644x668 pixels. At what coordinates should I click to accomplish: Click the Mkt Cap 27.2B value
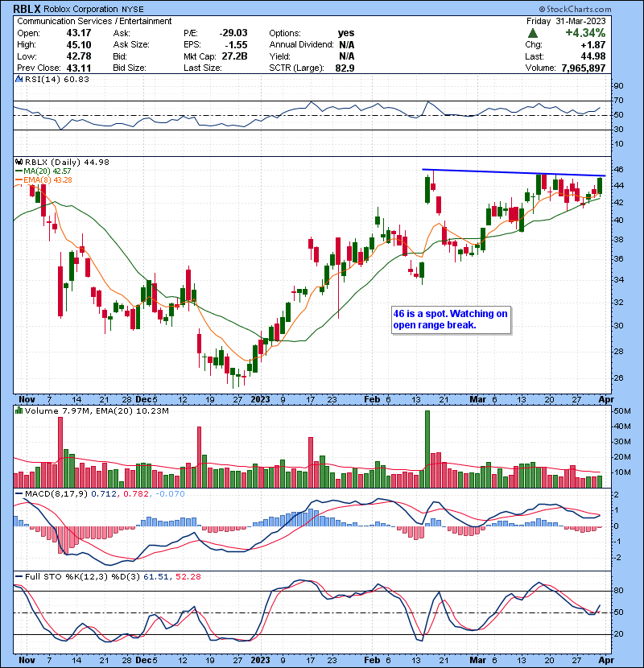[234, 56]
